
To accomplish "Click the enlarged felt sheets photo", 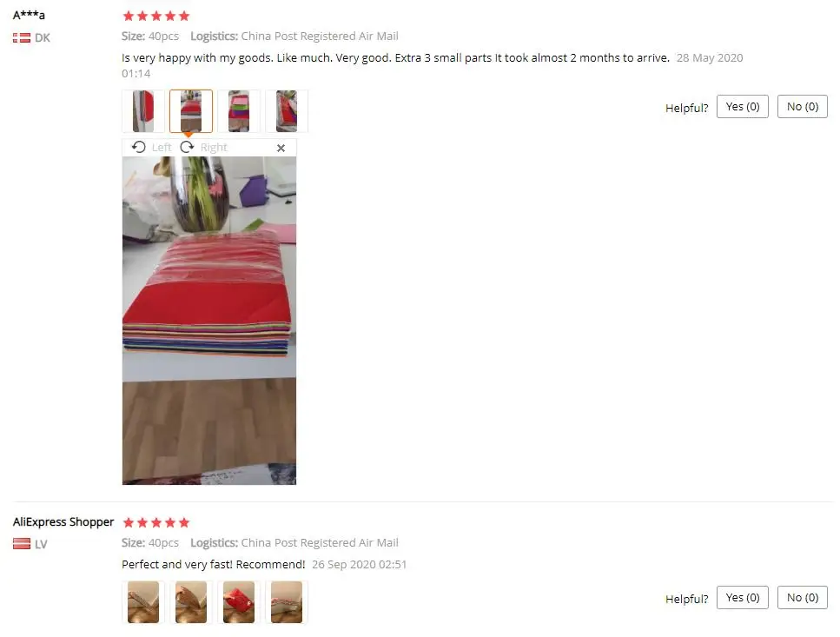I will 209,321.
